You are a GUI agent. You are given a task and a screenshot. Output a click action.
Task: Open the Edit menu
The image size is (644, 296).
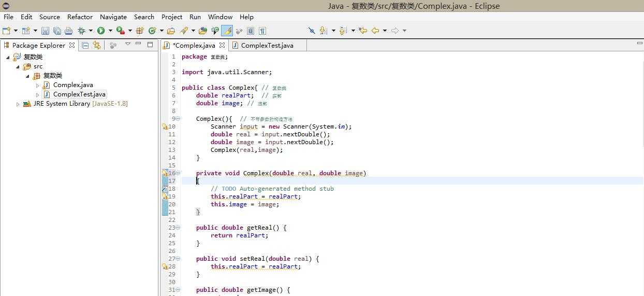26,17
